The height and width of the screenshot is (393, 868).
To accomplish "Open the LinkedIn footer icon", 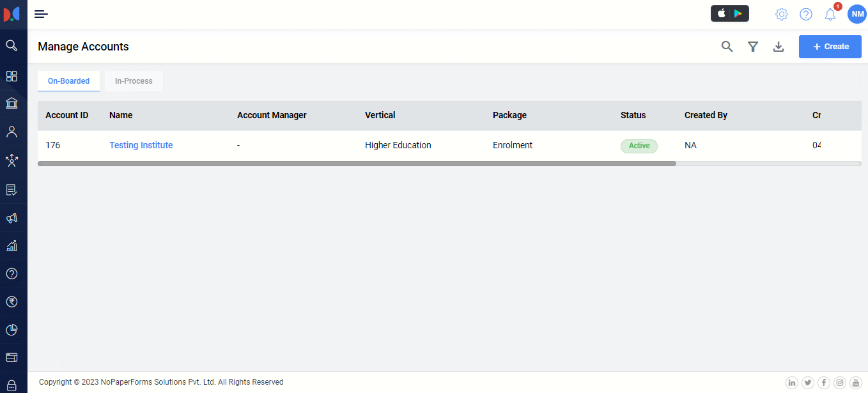I will 792,383.
